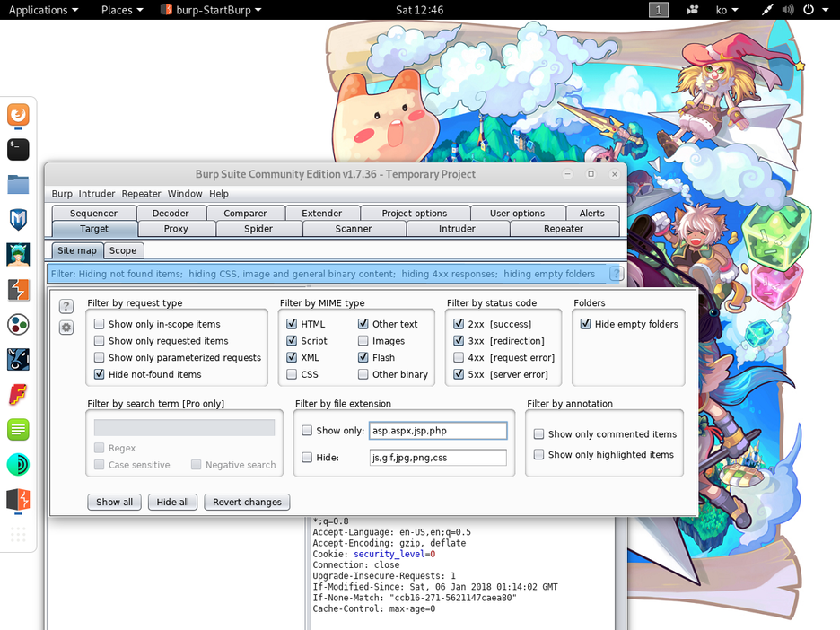Check the Images MIME type filter
Image resolution: width=840 pixels, height=630 pixels.
click(x=363, y=341)
